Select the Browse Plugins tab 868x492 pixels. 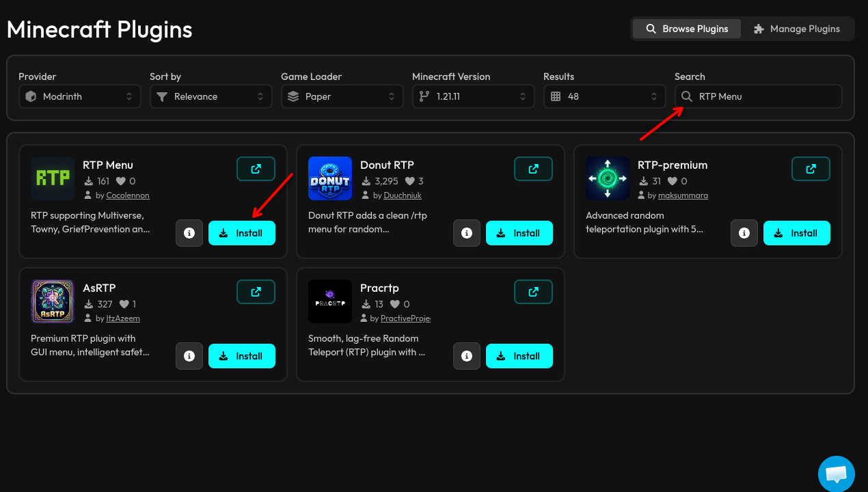[686, 29]
